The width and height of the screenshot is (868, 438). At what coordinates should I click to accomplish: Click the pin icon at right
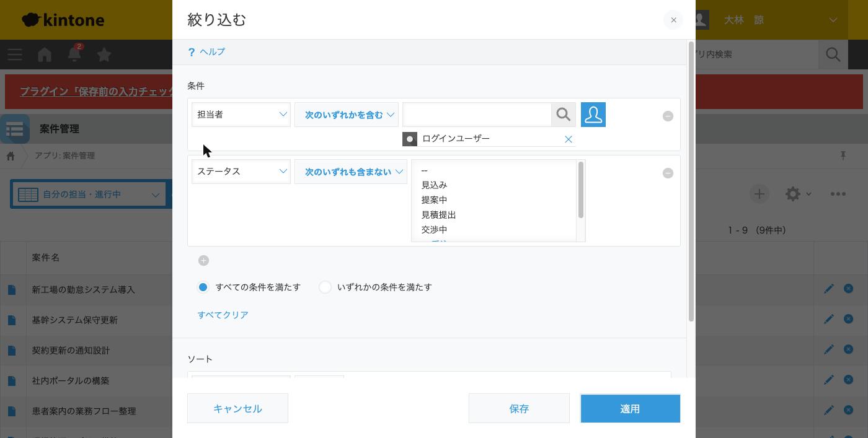pyautogui.click(x=843, y=155)
